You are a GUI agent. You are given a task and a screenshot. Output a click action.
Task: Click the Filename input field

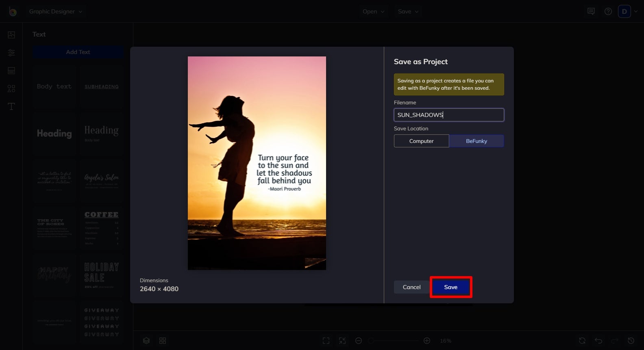coord(449,115)
